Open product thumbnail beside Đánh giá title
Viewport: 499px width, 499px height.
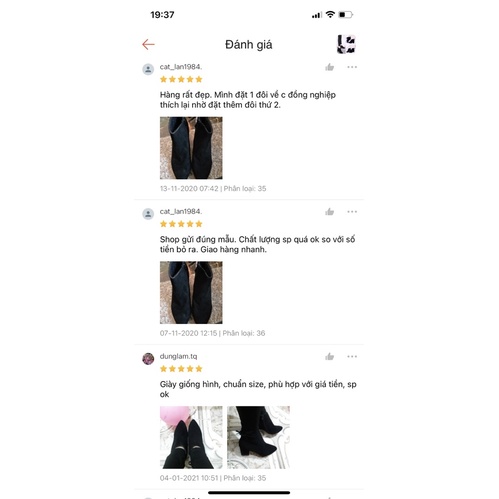[x=346, y=44]
